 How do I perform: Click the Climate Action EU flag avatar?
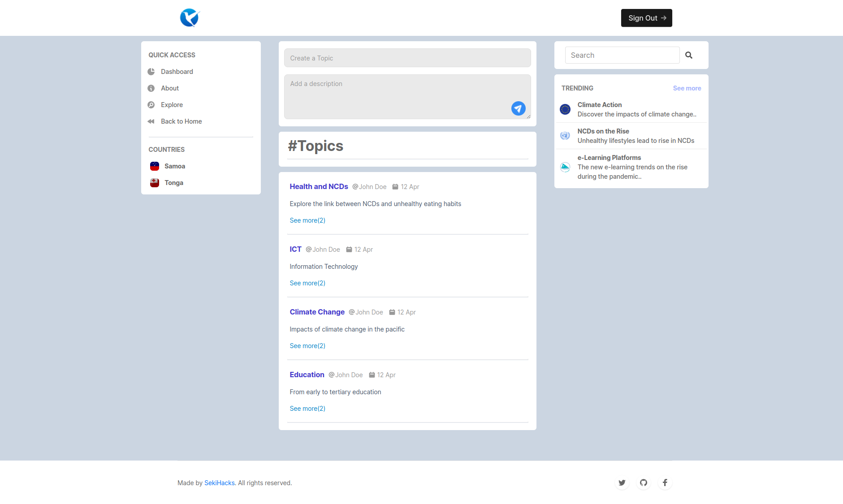565,109
